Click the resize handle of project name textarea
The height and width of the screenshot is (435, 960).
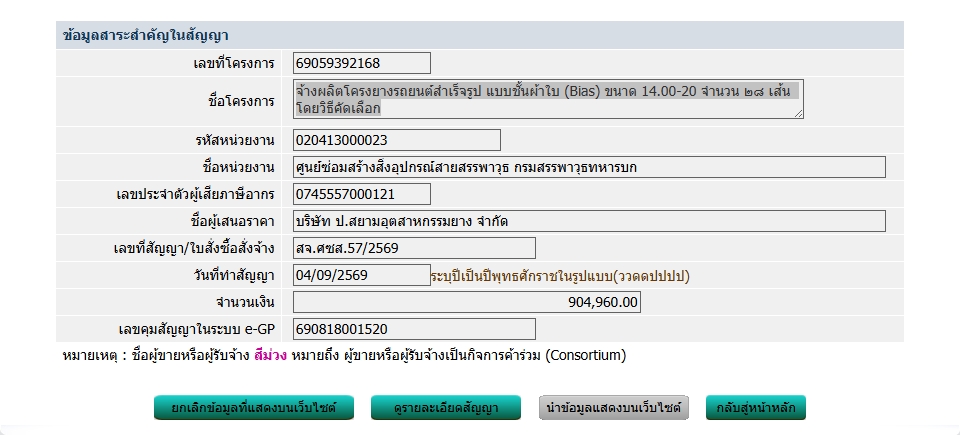point(798,113)
